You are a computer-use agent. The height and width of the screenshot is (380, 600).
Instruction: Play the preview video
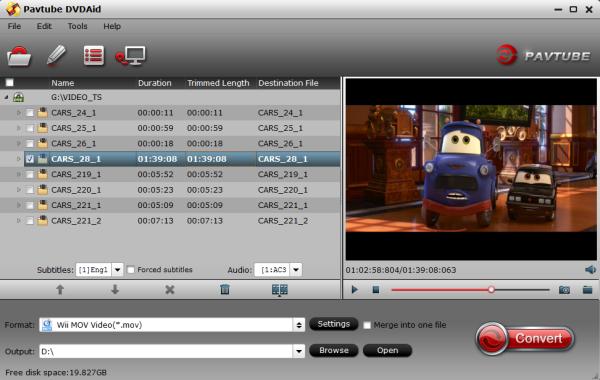click(x=355, y=290)
